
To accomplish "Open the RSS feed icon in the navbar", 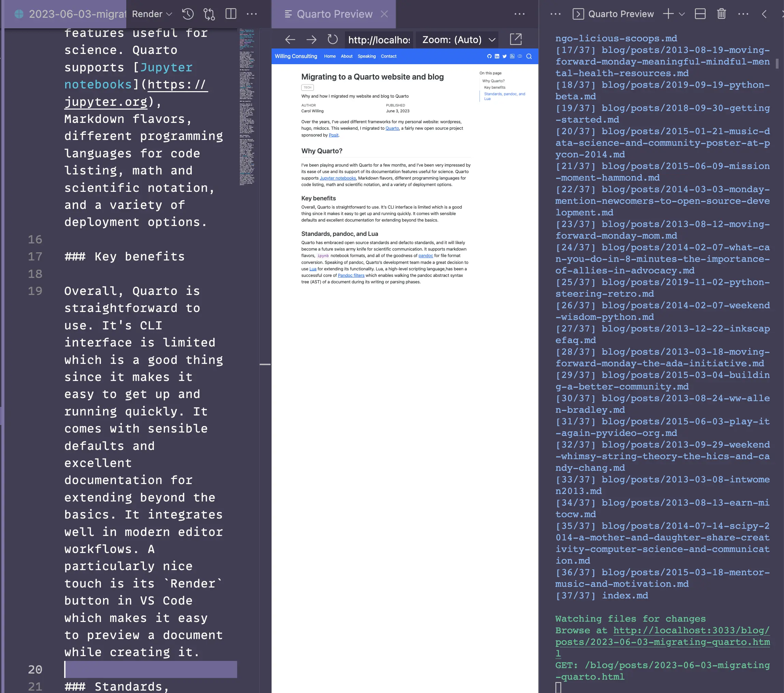I will click(x=512, y=56).
